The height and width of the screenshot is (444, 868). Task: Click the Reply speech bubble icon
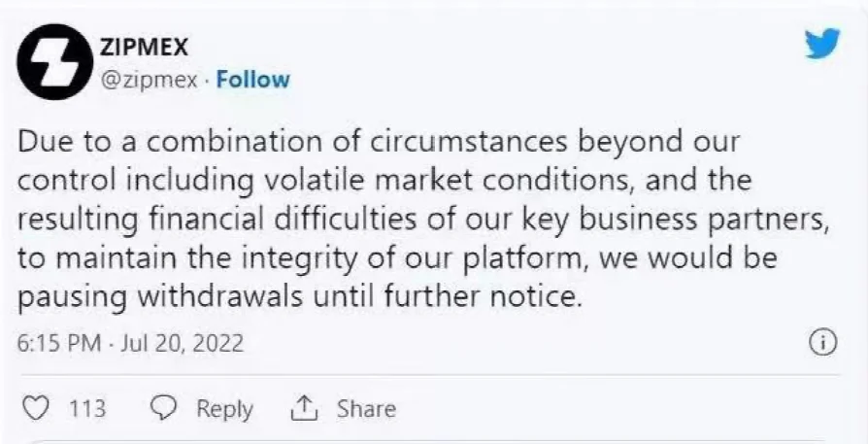pyautogui.click(x=166, y=409)
